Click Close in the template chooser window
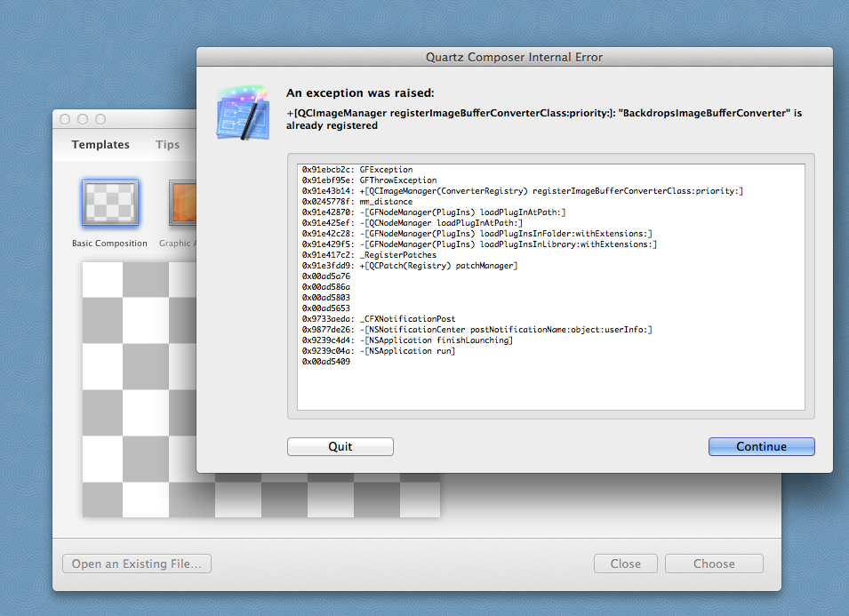The width and height of the screenshot is (849, 616). click(x=625, y=564)
